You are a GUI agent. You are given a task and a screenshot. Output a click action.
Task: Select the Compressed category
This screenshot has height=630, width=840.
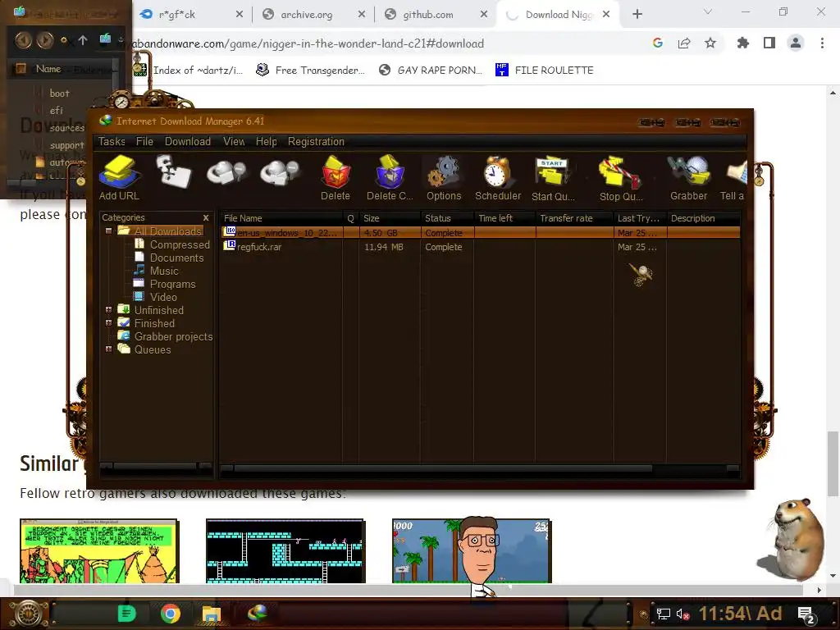[180, 244]
